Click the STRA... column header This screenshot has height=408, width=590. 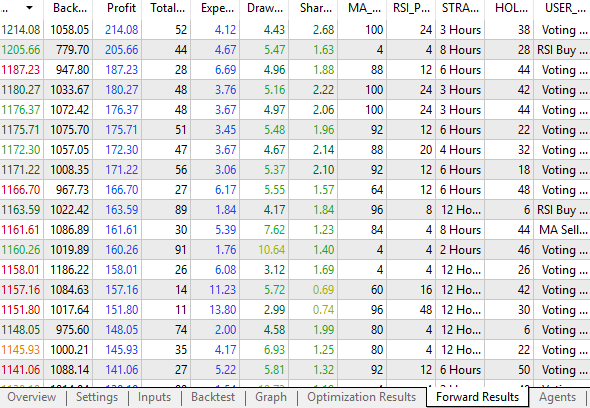(460, 8)
